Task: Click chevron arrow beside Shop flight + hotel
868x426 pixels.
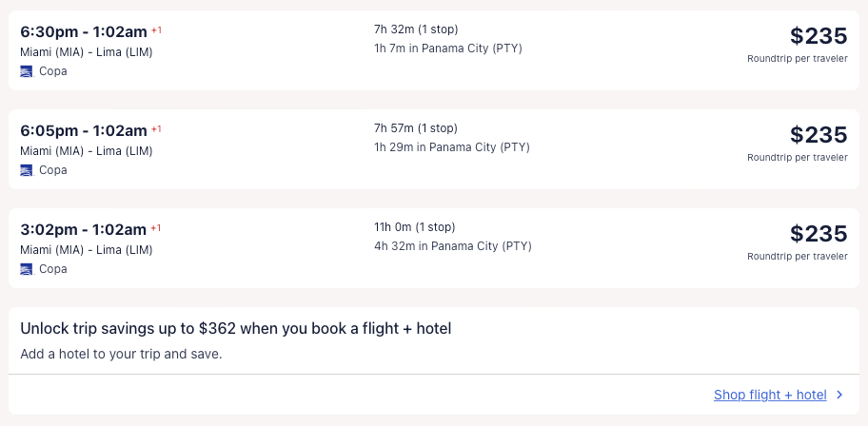Action: pyautogui.click(x=839, y=396)
